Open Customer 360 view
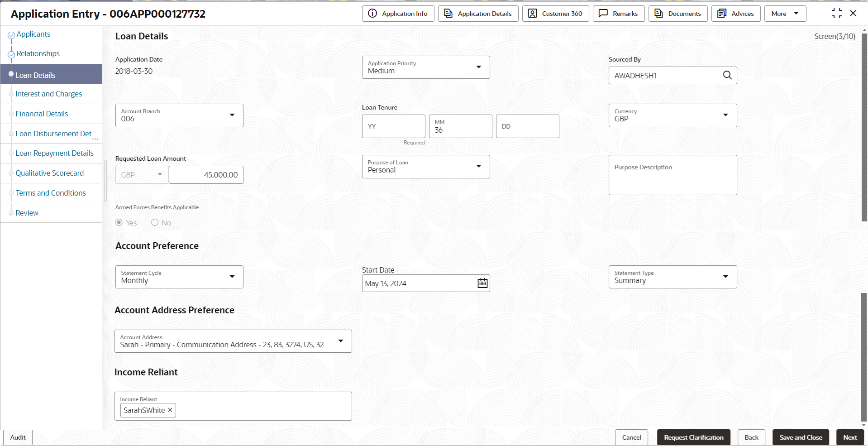 click(x=555, y=14)
